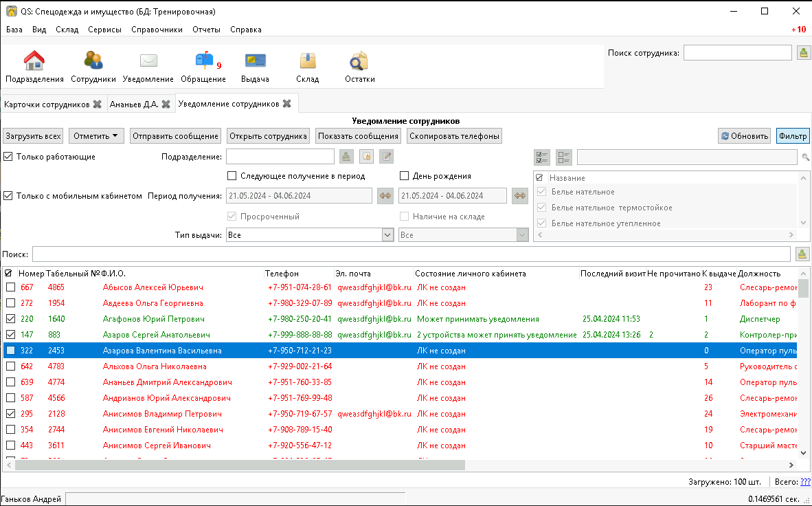Expand the Отметить dropdown button
The image size is (812, 506).
(95, 136)
